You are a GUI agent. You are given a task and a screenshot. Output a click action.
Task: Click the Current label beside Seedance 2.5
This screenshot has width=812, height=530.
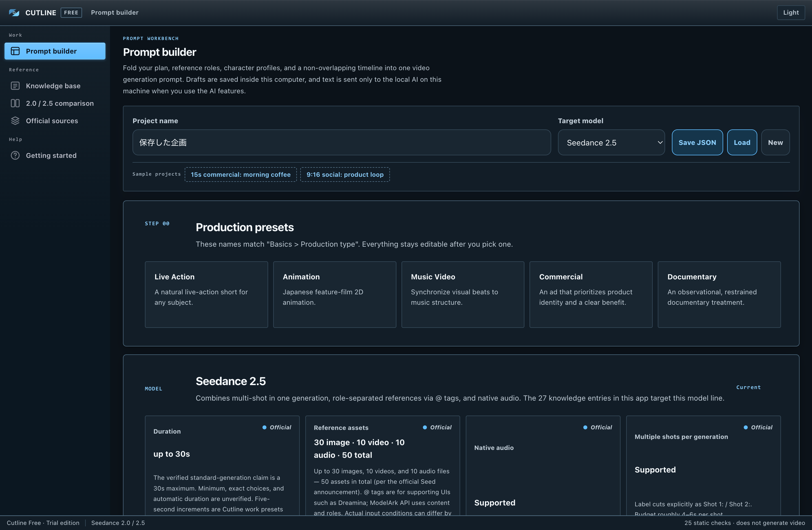748,387
